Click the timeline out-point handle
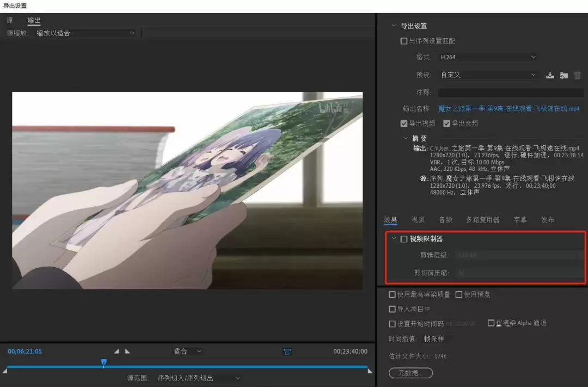Screen dimensions: 588x387 (370, 371)
